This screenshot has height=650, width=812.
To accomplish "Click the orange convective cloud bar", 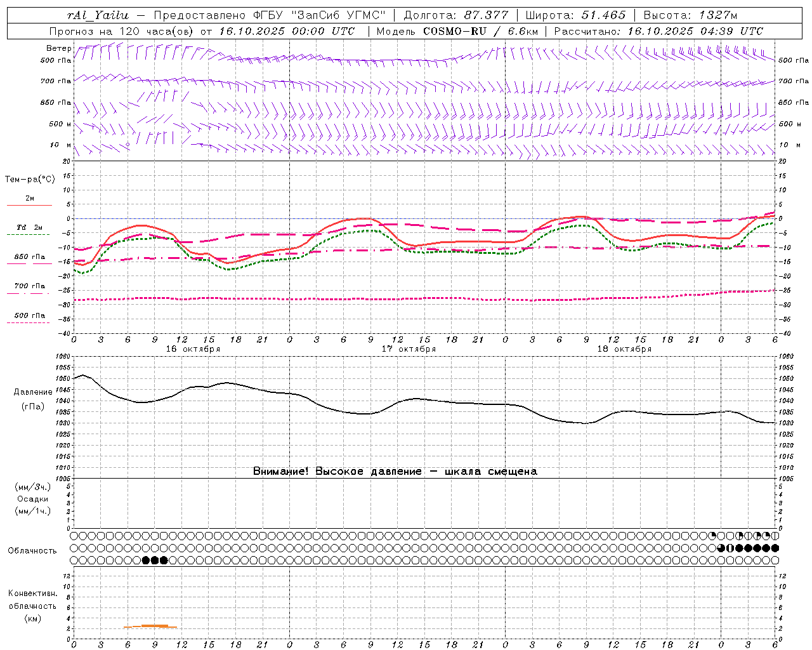I will [151, 627].
